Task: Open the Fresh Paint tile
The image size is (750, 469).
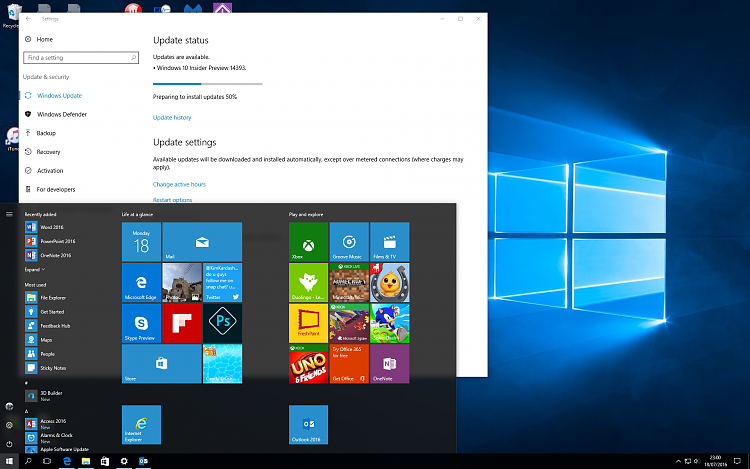Action: (x=309, y=323)
